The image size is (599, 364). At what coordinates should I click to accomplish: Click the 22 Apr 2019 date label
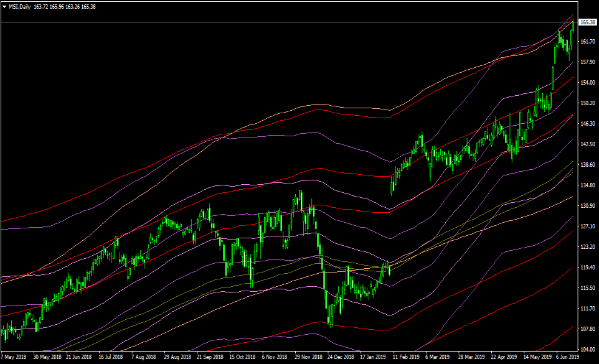pos(503,358)
